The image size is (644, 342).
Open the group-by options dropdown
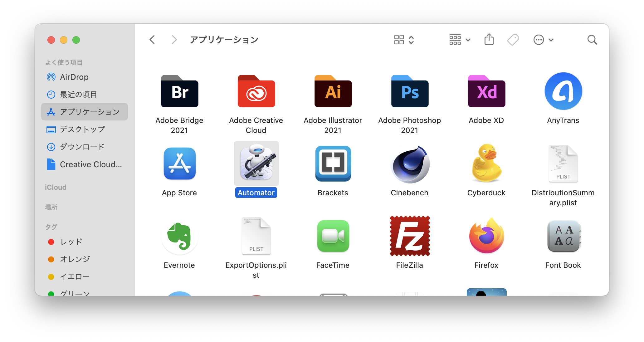tap(460, 40)
